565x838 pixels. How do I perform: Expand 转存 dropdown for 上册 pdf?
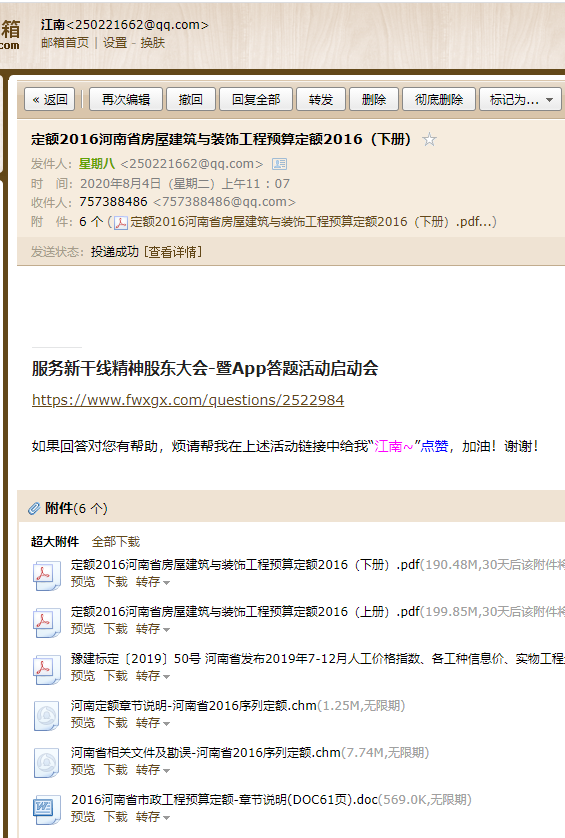point(153,628)
